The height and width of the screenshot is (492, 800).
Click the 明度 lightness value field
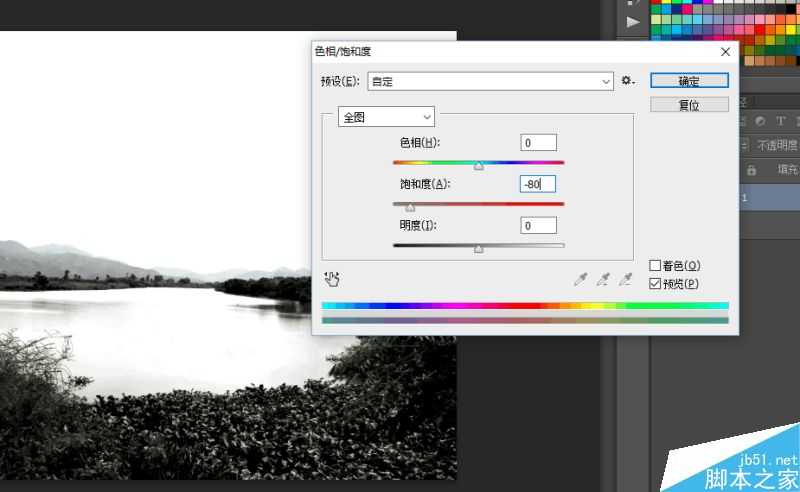tap(538, 226)
